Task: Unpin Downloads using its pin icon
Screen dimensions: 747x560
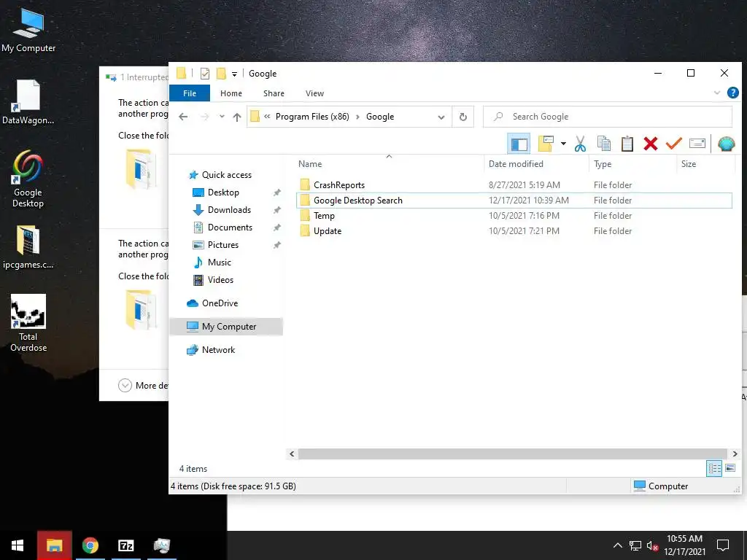Action: 276,210
